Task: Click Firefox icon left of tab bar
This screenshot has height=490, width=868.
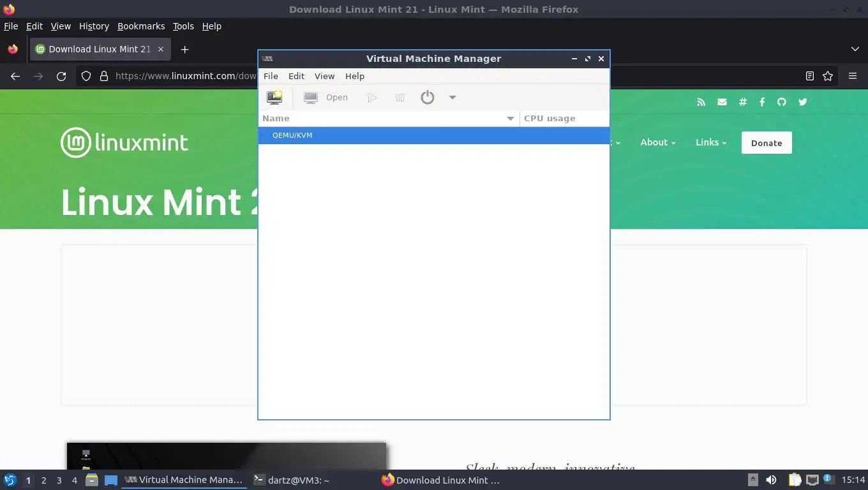Action: pyautogui.click(x=13, y=49)
